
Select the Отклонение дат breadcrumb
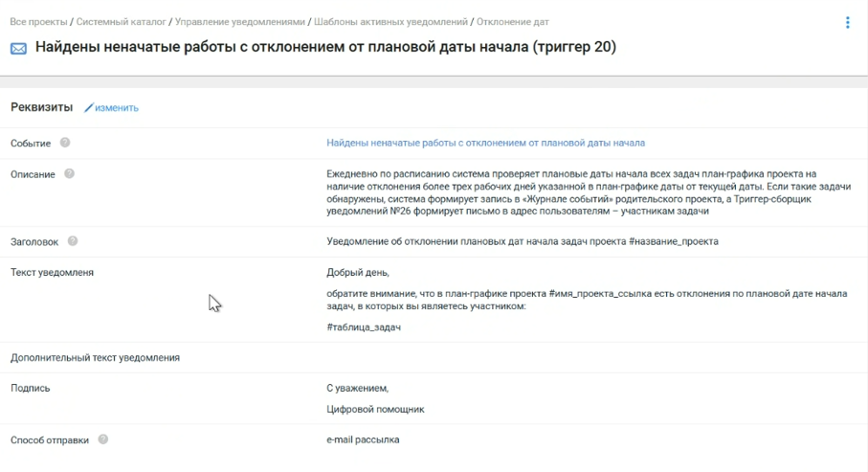513,21
